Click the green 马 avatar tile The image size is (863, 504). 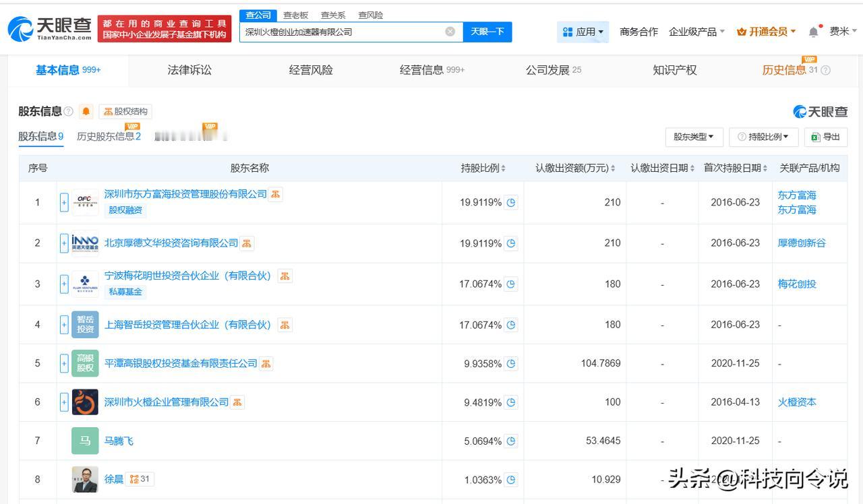(x=85, y=441)
